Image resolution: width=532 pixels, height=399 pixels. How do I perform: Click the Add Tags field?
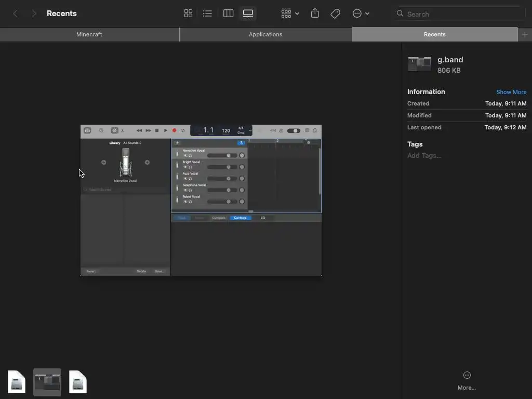tap(424, 155)
